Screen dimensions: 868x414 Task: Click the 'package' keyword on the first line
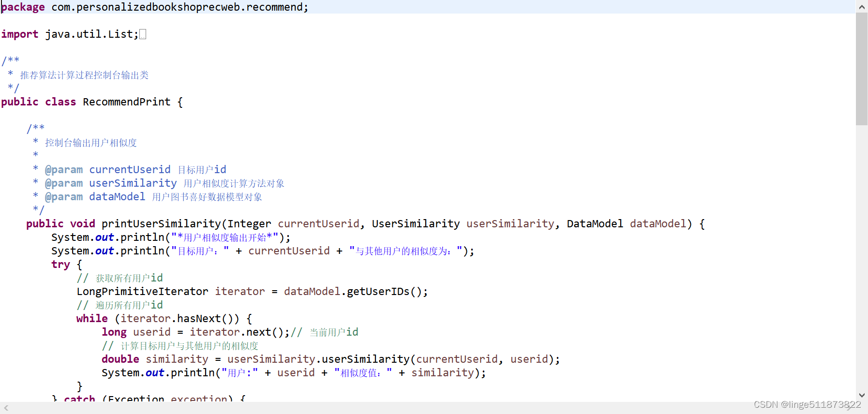click(x=23, y=7)
